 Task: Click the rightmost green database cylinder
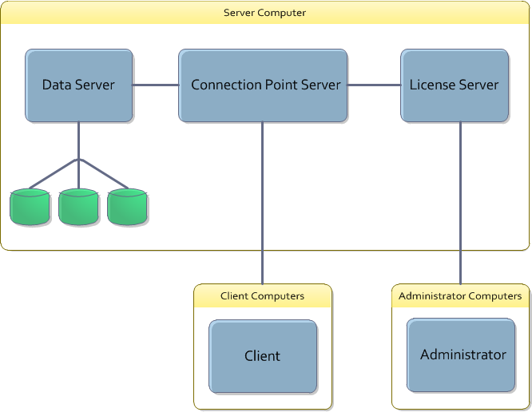point(127,207)
